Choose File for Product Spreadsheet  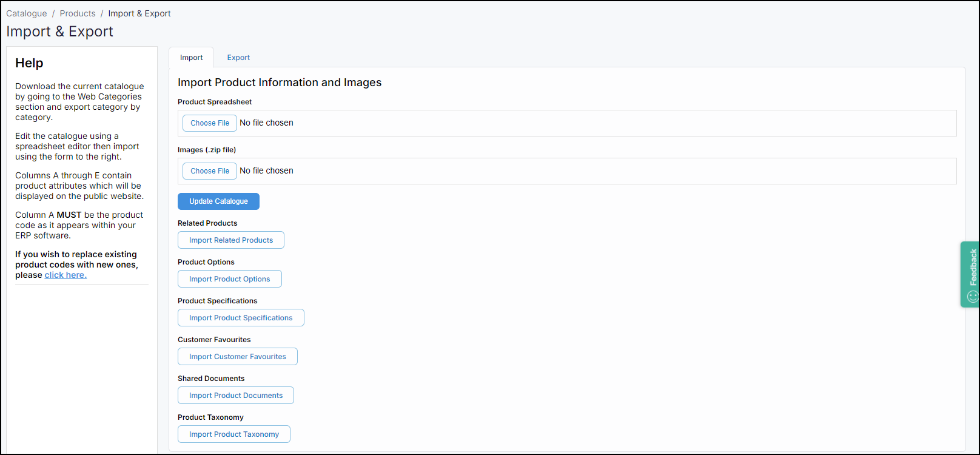click(x=210, y=123)
